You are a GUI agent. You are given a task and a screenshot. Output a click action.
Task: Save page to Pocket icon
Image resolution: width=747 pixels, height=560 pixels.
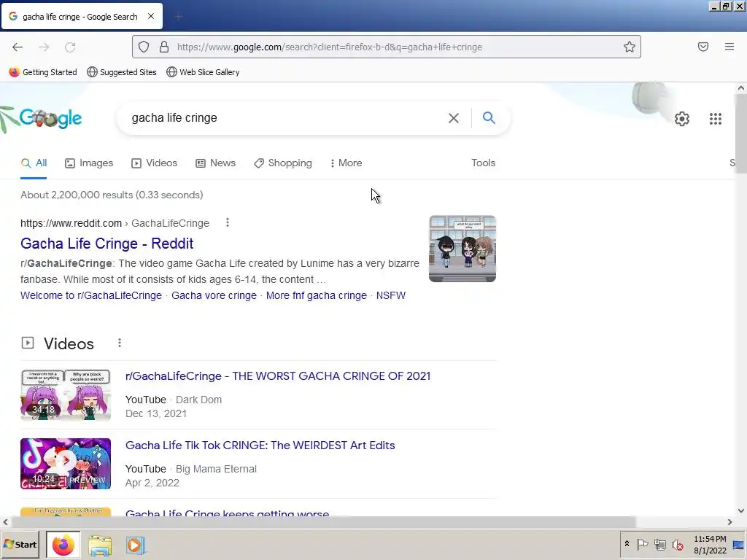coord(703,47)
